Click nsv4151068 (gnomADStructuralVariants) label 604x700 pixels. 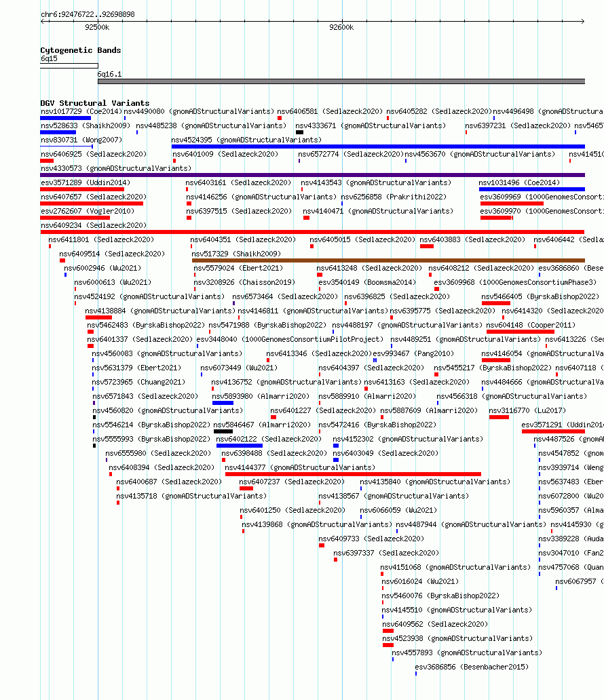[x=455, y=567]
